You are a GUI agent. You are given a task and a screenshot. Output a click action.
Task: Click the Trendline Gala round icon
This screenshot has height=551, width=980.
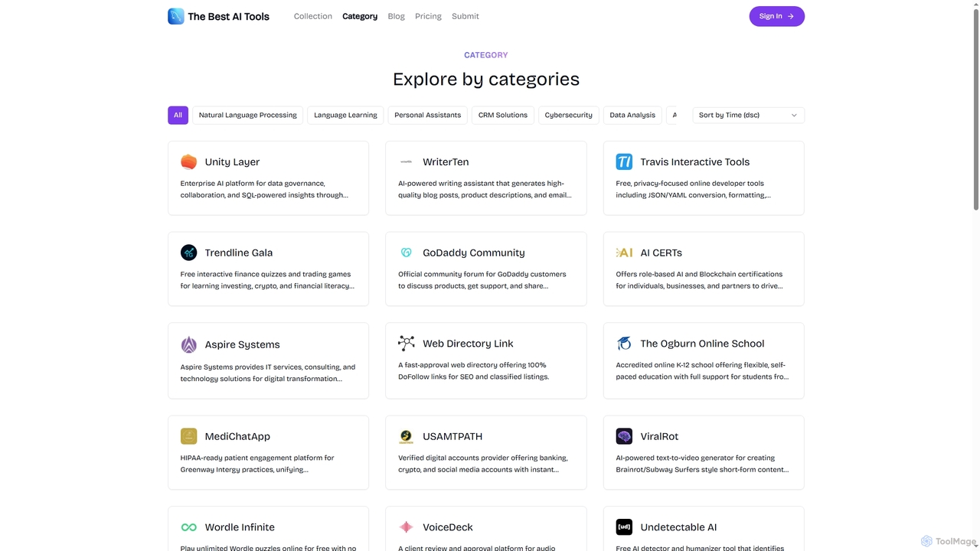coord(188,253)
